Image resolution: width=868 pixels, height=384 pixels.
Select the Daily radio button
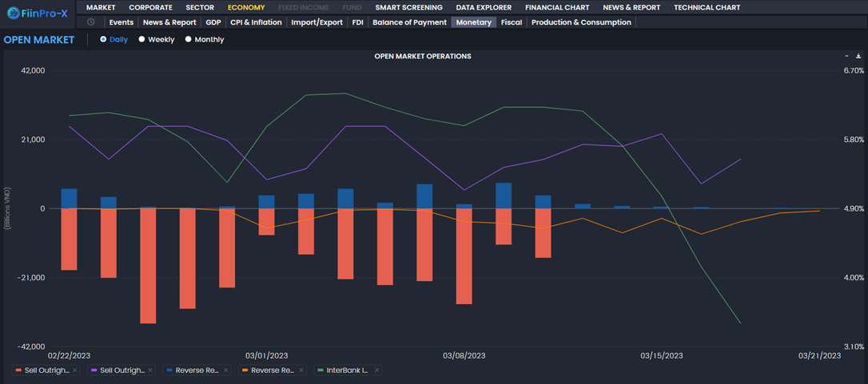click(103, 39)
